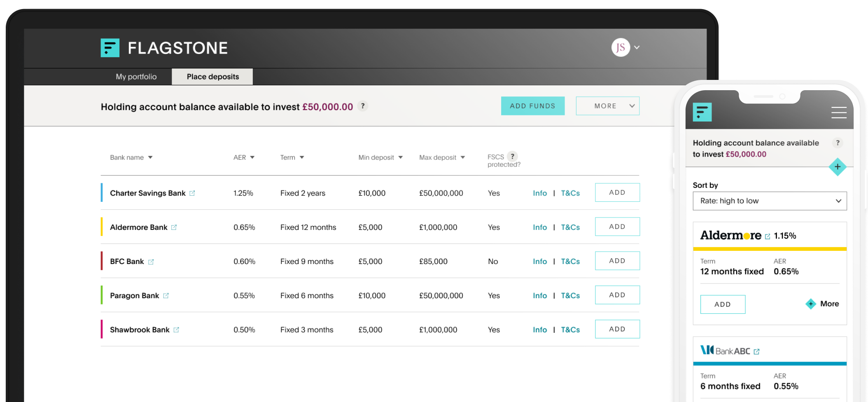Open Aldermore external link icon on phone

768,236
